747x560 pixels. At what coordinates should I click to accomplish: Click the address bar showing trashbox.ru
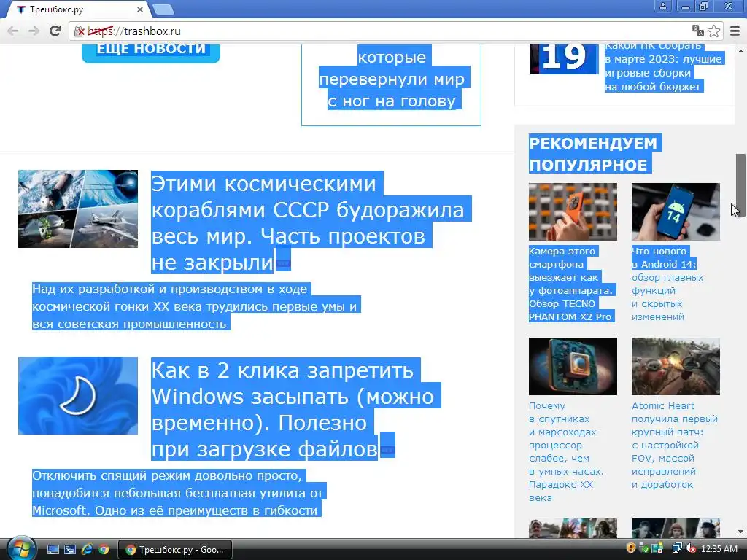click(x=381, y=31)
